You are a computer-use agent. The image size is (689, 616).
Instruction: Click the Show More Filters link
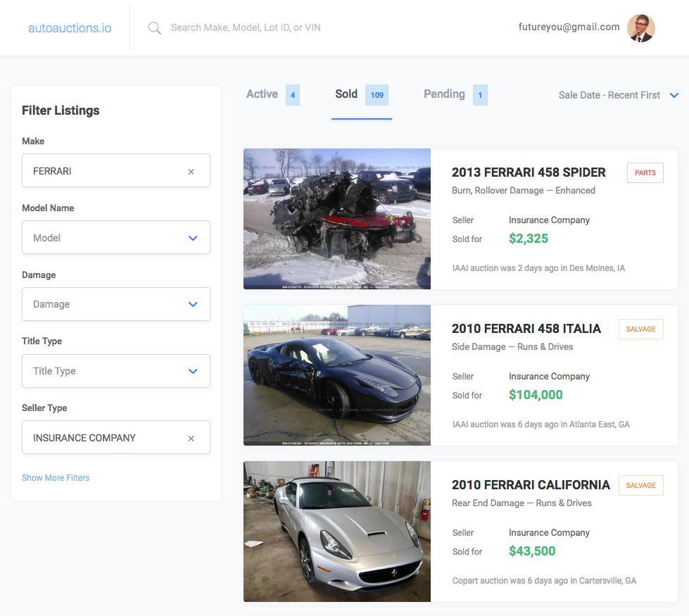point(56,477)
